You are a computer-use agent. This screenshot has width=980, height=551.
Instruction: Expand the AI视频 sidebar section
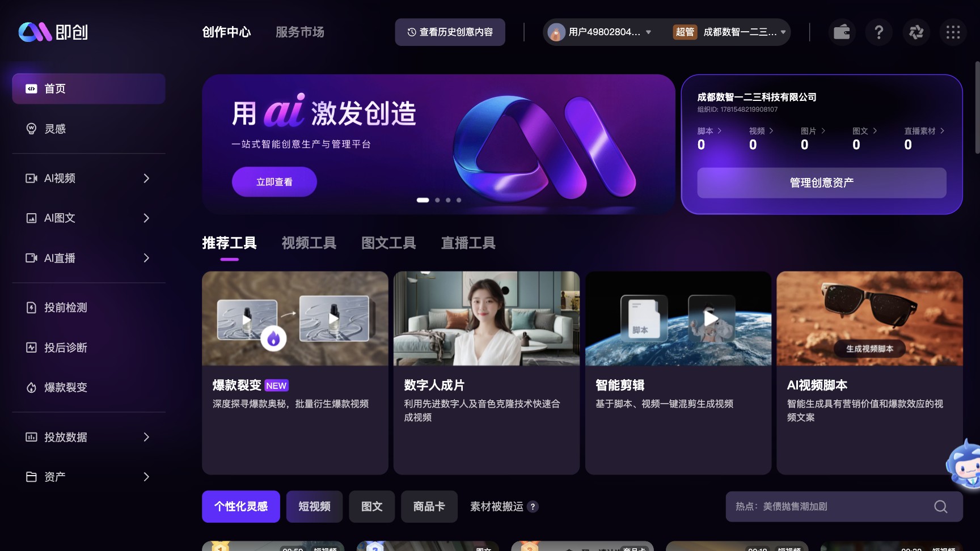point(61,178)
